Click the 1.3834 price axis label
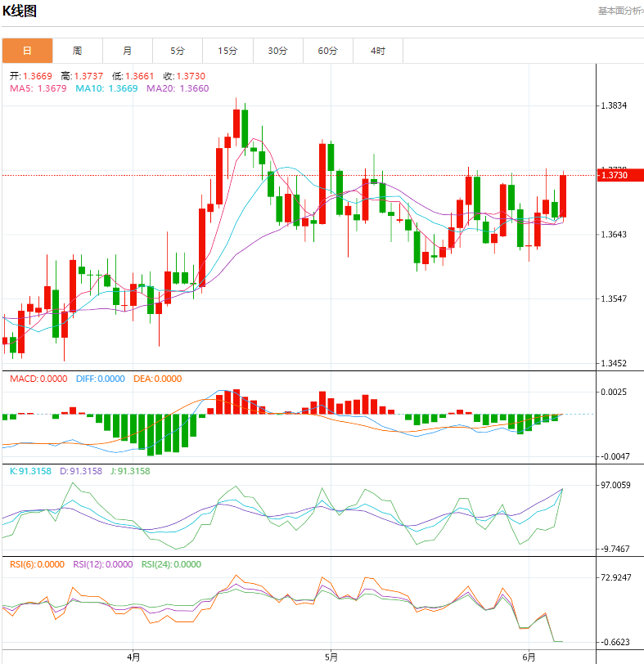This screenshot has width=644, height=664. pyautogui.click(x=614, y=105)
